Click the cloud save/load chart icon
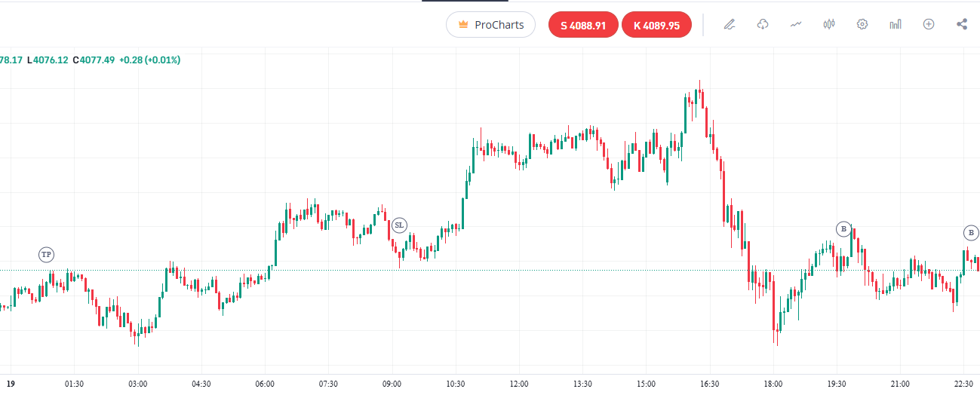980x395 pixels. click(763, 24)
